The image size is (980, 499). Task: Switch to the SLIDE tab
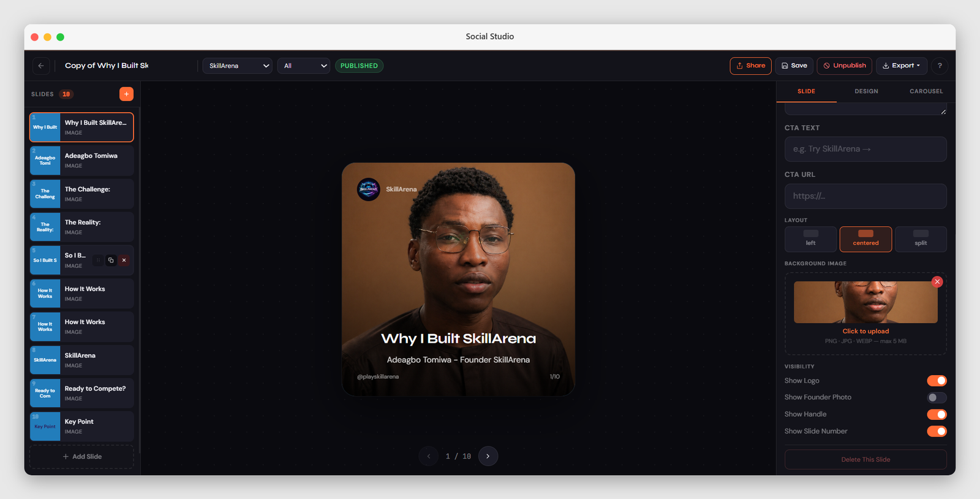pos(806,91)
